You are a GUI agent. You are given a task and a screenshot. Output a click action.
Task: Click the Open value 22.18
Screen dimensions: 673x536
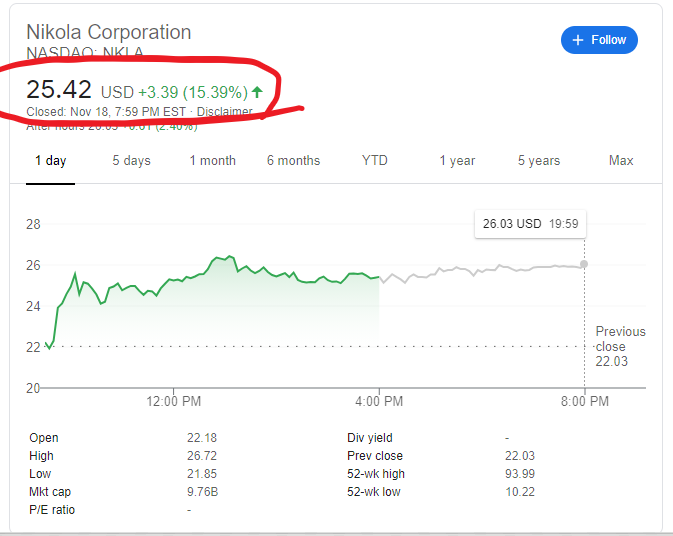pyautogui.click(x=202, y=438)
